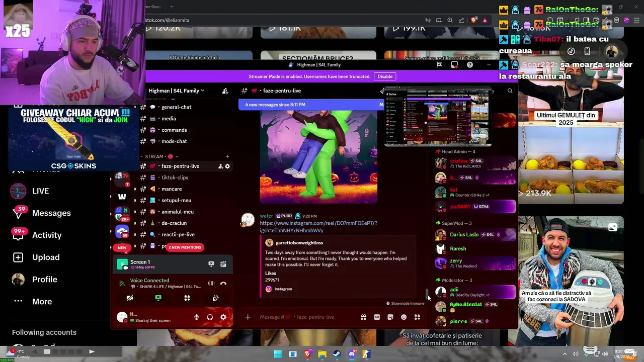This screenshot has height=362, width=644.
Task: Open garrettolsonweightloss embed author link
Action: click(299, 243)
